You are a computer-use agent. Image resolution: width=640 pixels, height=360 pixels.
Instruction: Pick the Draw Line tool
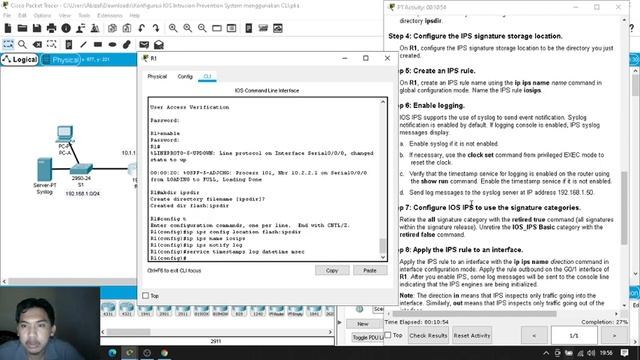83,44
